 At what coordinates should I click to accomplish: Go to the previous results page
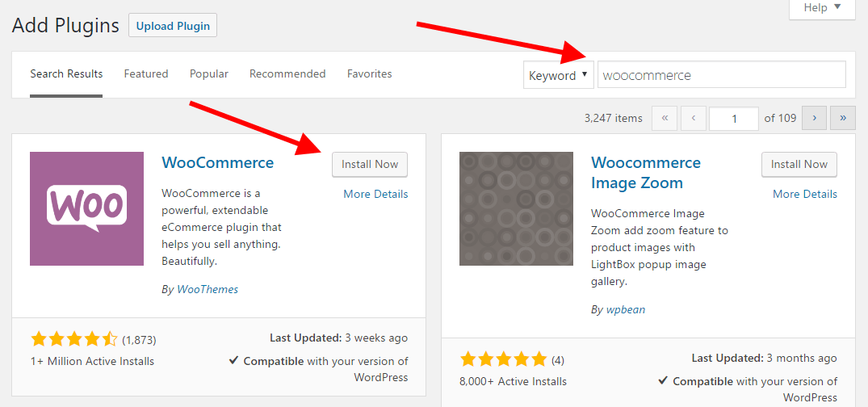[x=693, y=119]
